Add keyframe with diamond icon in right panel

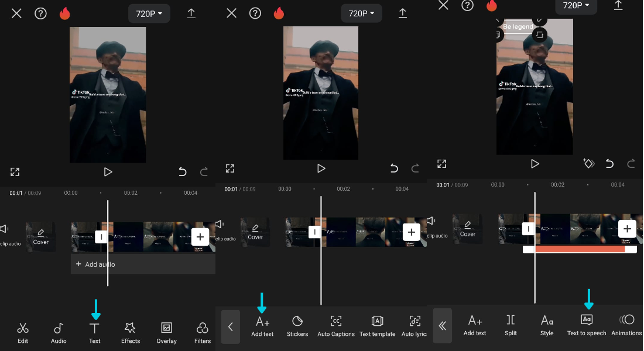[588, 163]
